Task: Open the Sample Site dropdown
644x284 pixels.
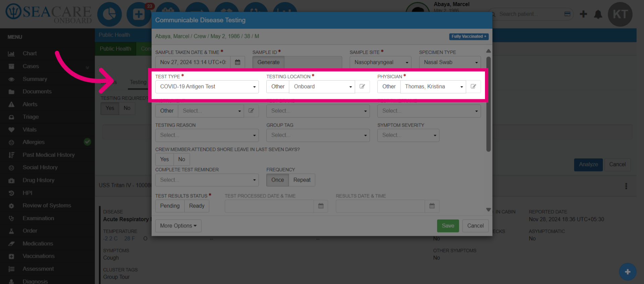Action: tap(380, 62)
